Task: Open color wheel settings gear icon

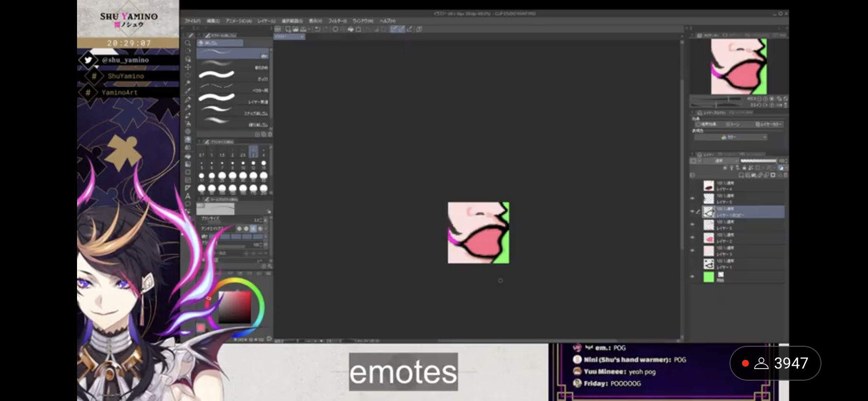Action: [x=269, y=339]
